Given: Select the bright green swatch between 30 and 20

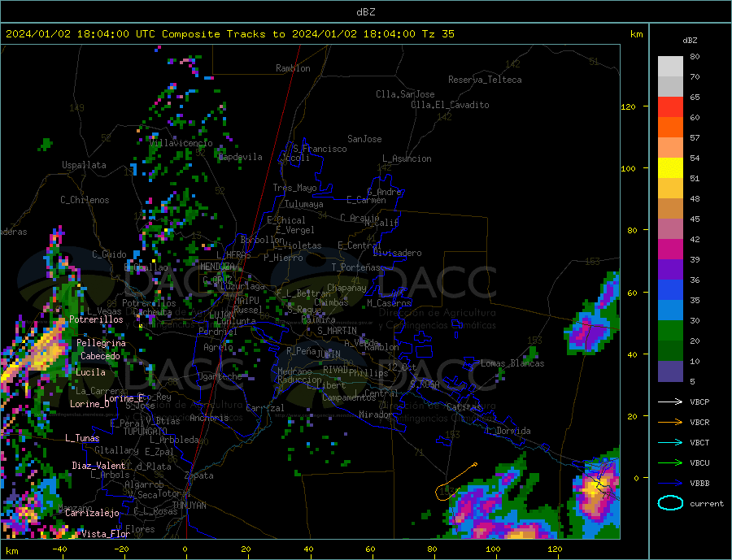Looking at the screenshot, I should click(670, 331).
